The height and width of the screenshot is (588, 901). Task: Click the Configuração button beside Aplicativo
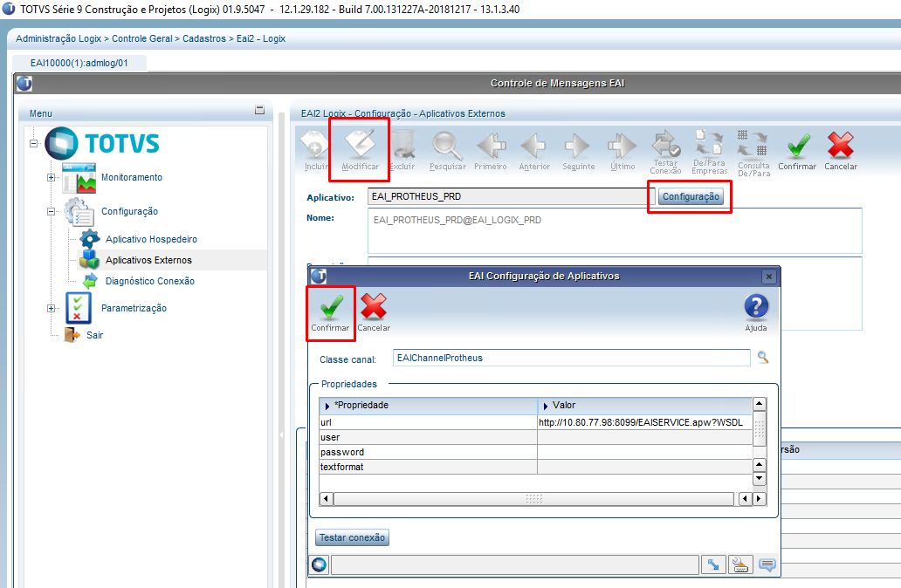tap(691, 196)
